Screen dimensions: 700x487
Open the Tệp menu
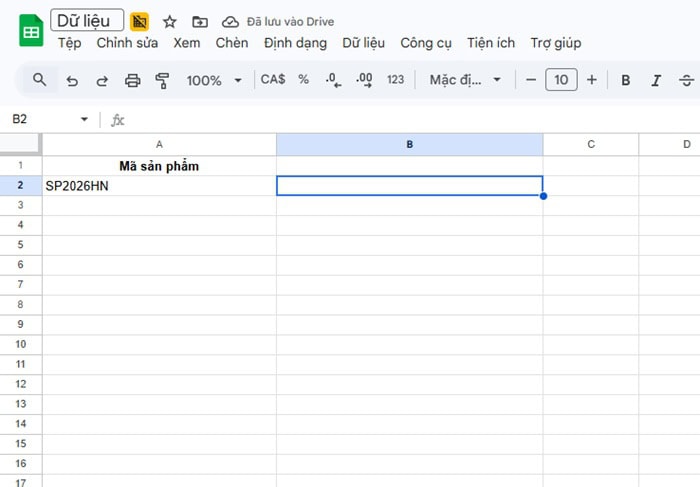70,43
